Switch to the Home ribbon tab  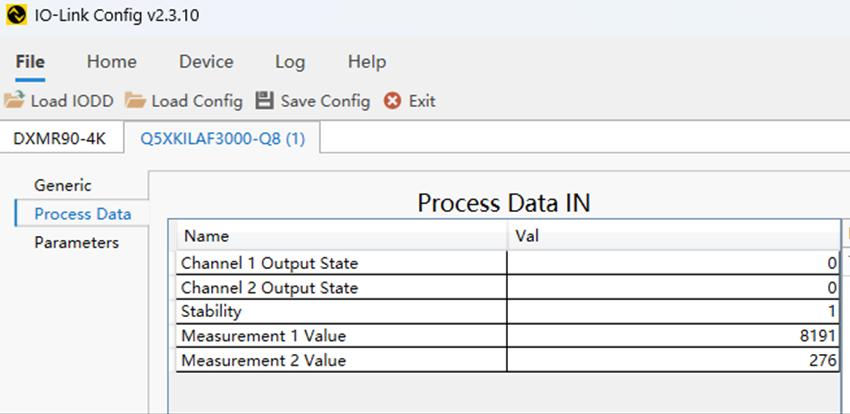tap(111, 62)
